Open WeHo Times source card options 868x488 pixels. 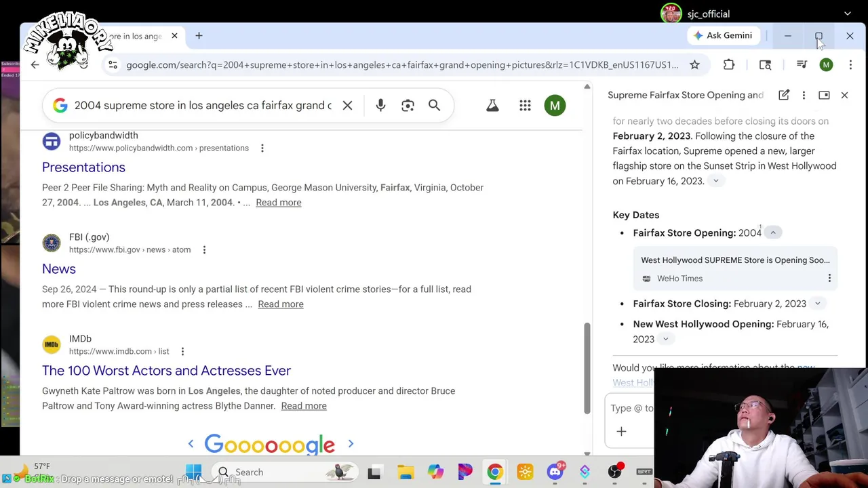[x=829, y=279]
